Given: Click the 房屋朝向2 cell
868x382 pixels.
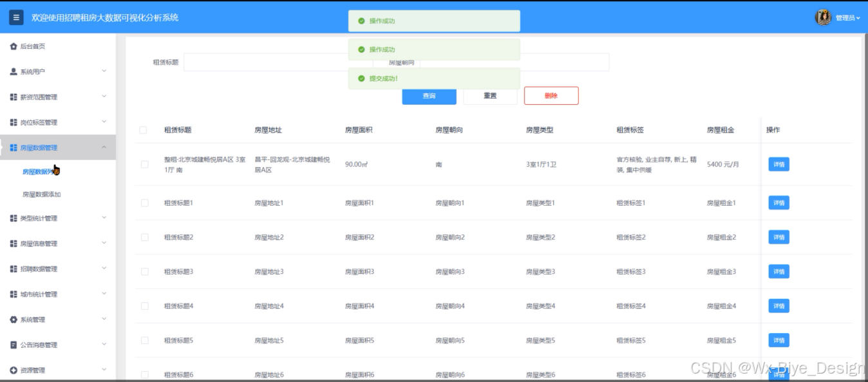Looking at the screenshot, I should click(450, 237).
